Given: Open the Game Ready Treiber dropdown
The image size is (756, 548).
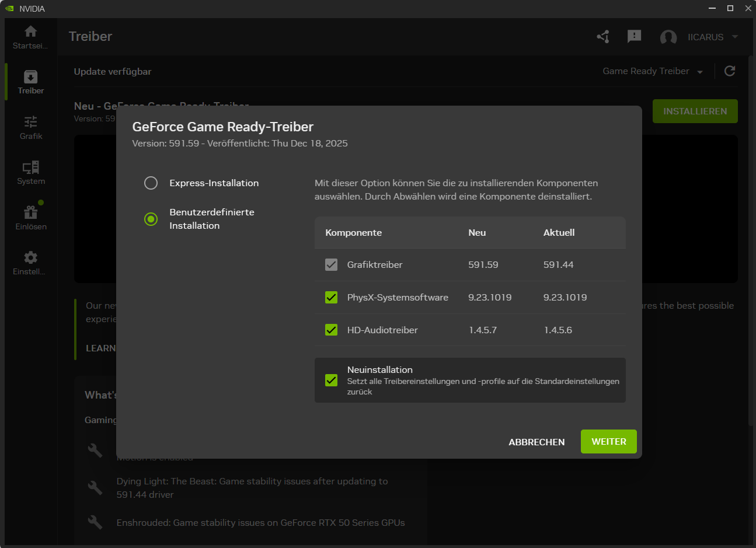Looking at the screenshot, I should pos(653,71).
